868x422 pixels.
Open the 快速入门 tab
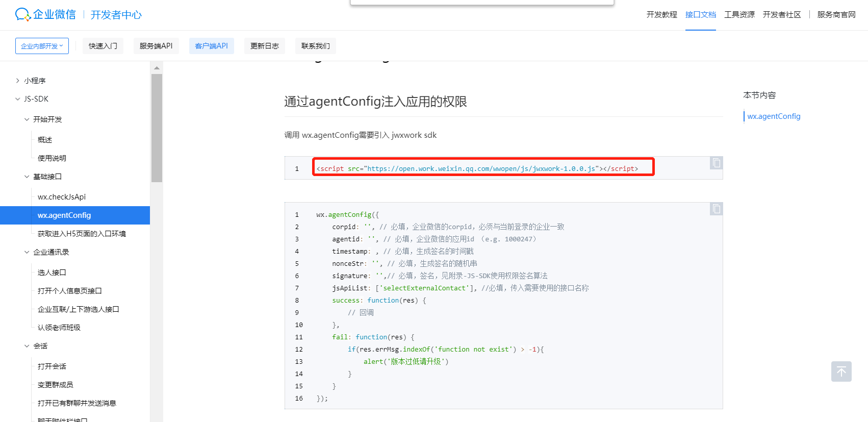[103, 46]
